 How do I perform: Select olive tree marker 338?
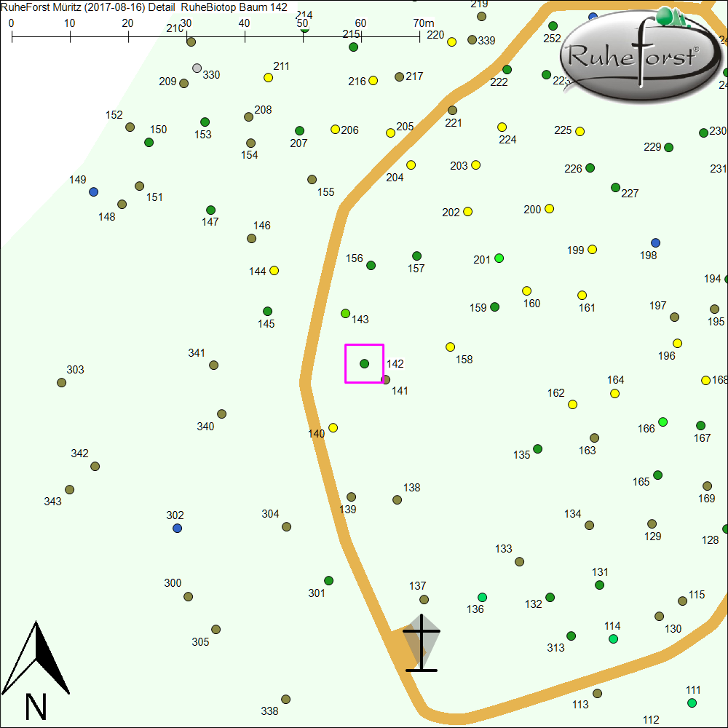[286, 700]
